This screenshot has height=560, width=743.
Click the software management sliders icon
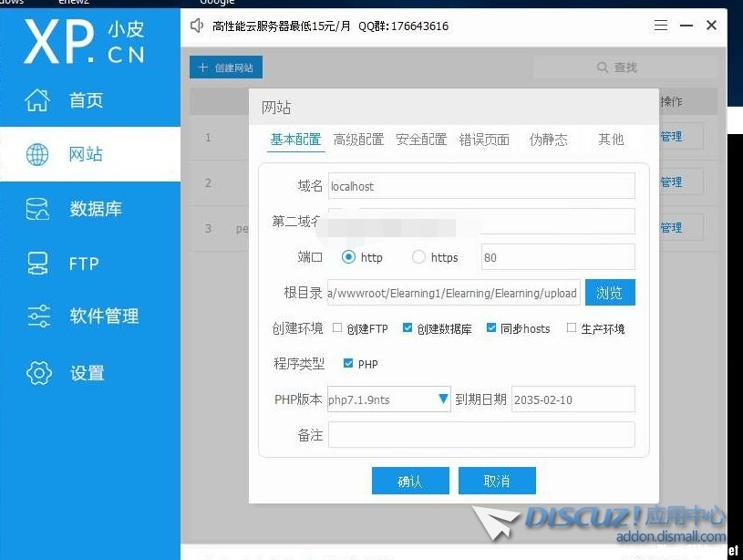(38, 316)
